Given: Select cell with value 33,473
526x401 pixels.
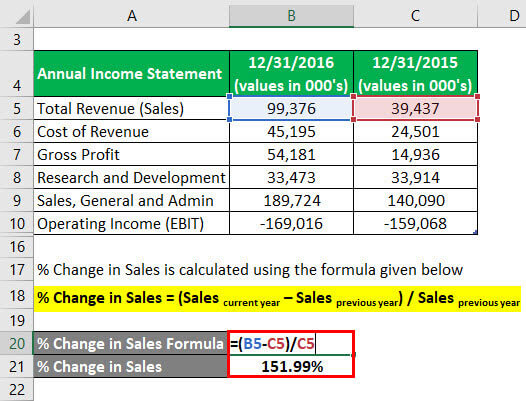Looking at the screenshot, I should 291,178.
